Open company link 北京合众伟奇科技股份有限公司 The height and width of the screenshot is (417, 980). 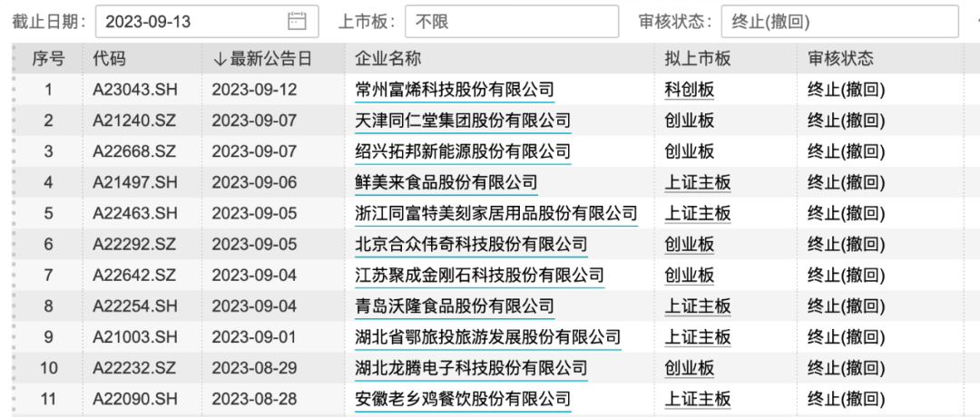471,245
